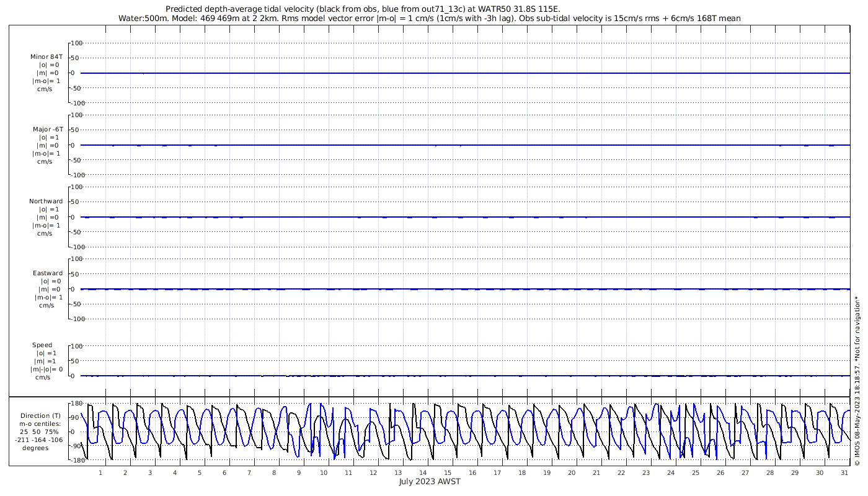
Task: Click the 'Predicted depth-average tidal velocity' chart title
Action: 363,9
